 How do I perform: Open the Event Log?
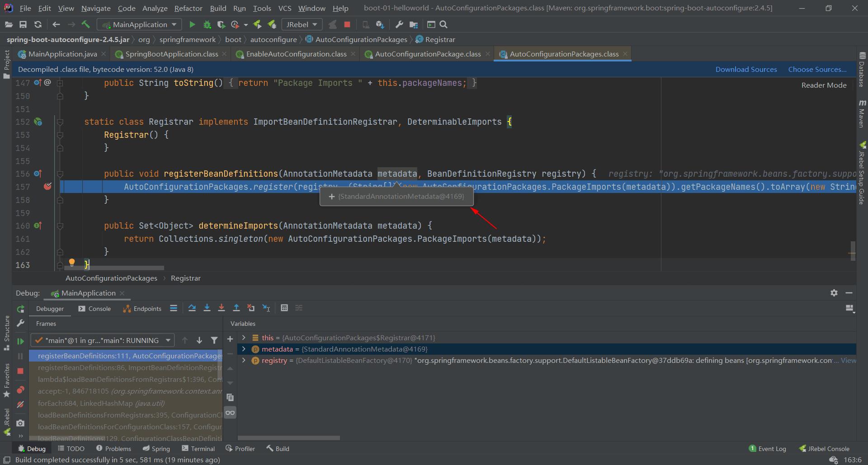pyautogui.click(x=767, y=448)
